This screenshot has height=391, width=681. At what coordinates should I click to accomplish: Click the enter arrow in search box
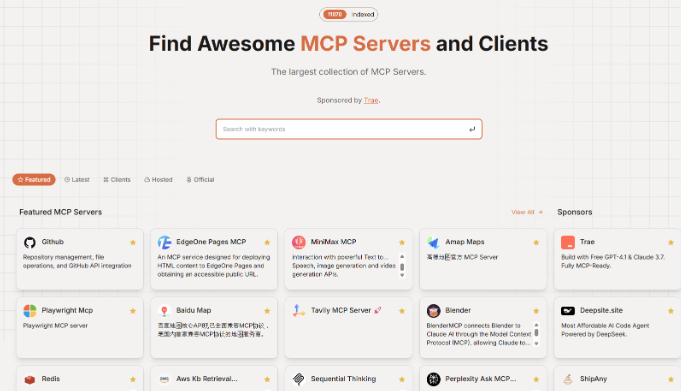click(x=472, y=129)
